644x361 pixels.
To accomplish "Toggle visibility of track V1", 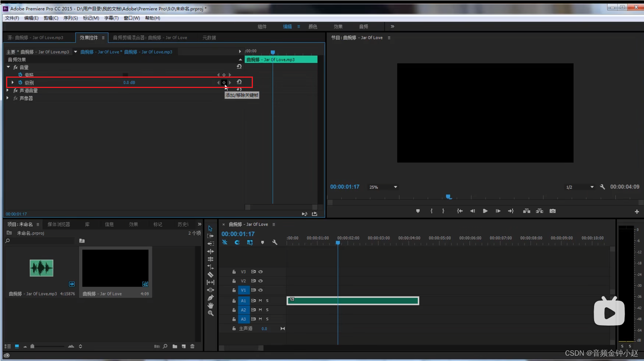I will [260, 290].
